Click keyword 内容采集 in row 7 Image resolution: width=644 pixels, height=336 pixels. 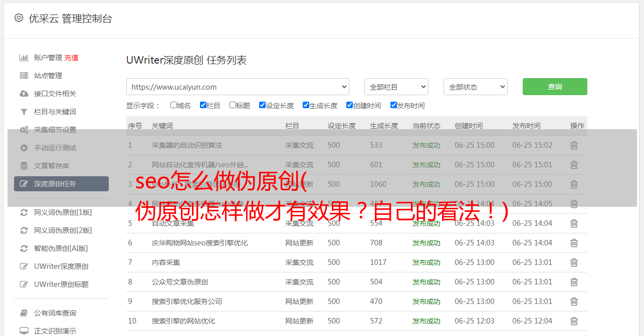click(x=166, y=262)
